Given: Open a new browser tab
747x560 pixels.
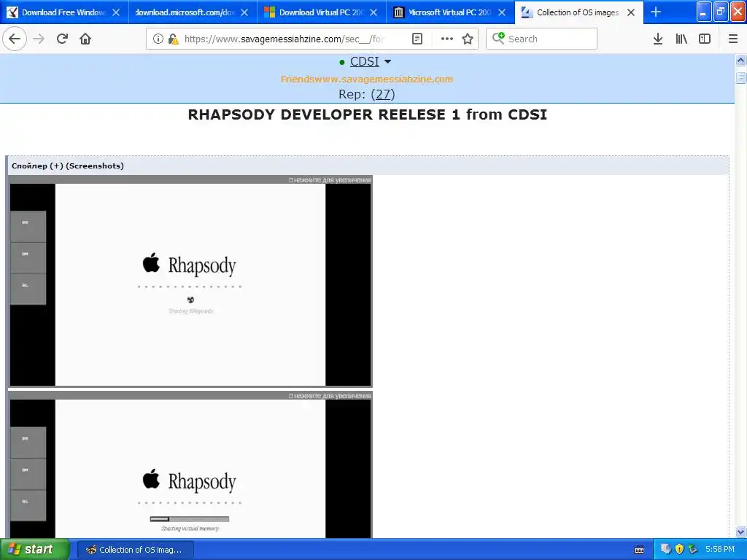Looking at the screenshot, I should (x=656, y=12).
